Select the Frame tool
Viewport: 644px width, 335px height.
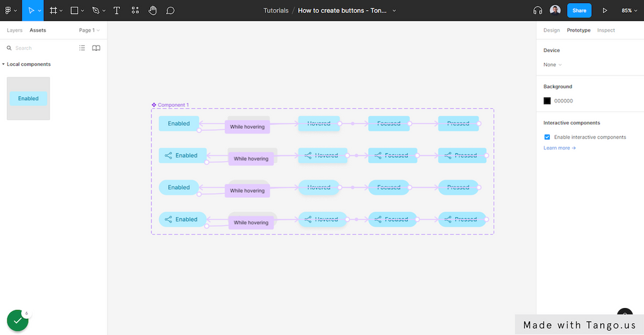coord(53,10)
